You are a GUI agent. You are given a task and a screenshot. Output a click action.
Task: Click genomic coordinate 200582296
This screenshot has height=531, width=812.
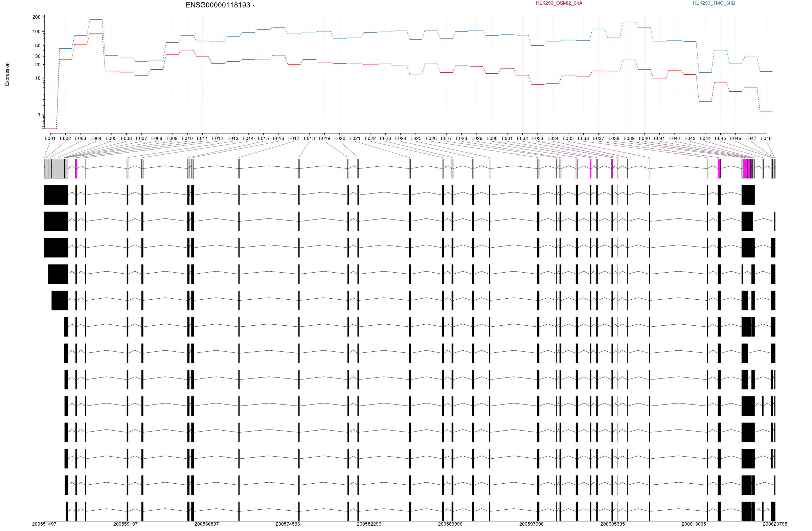pyautogui.click(x=369, y=524)
